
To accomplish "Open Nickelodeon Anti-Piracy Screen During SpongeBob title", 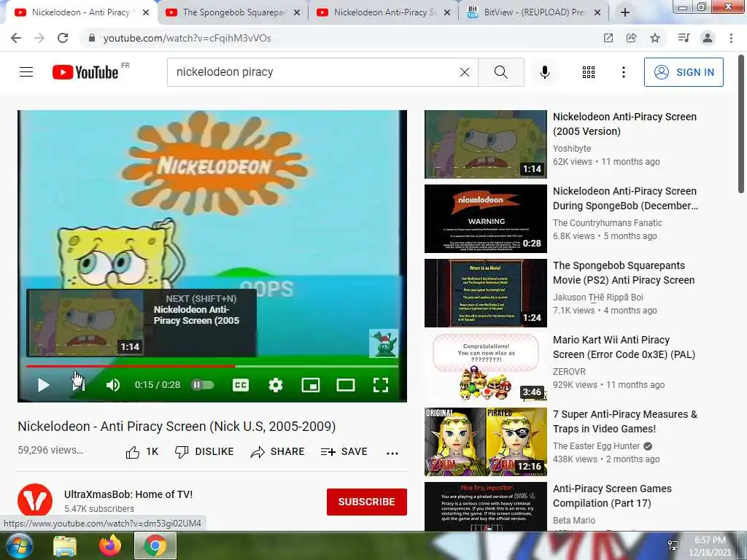I will pyautogui.click(x=625, y=198).
